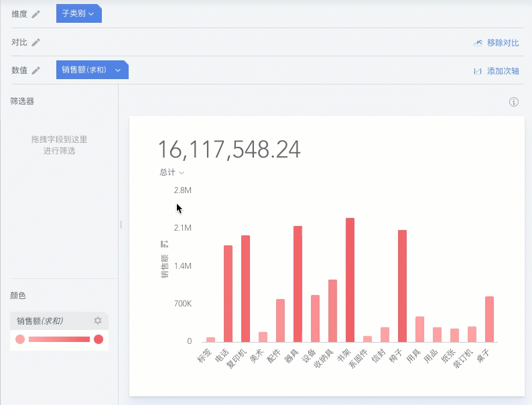Click the 颜色 section heading
The height and width of the screenshot is (405, 532).
(18, 296)
